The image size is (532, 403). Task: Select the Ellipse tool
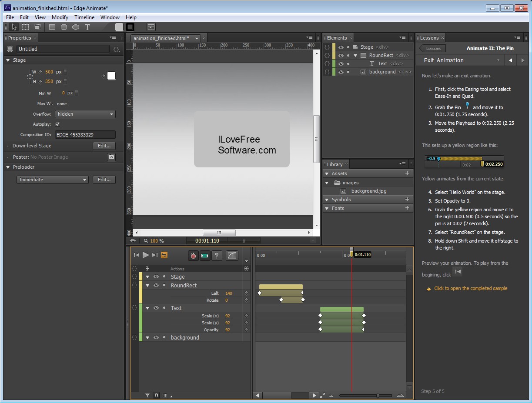(76, 27)
